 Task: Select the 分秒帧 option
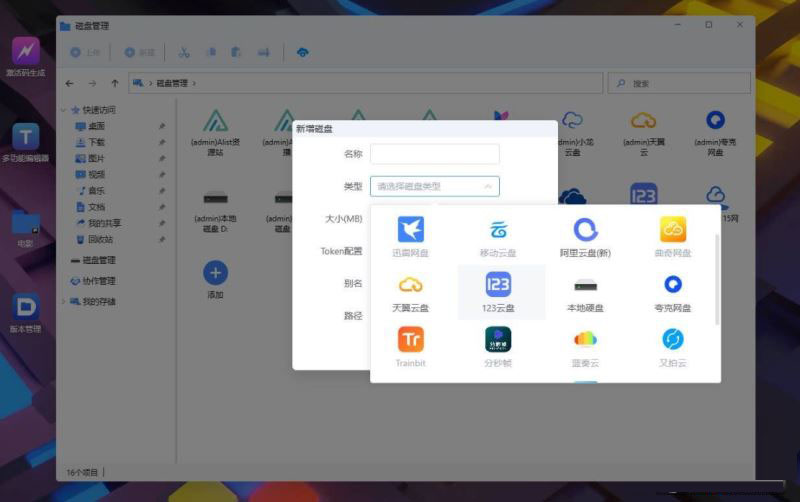tap(498, 347)
